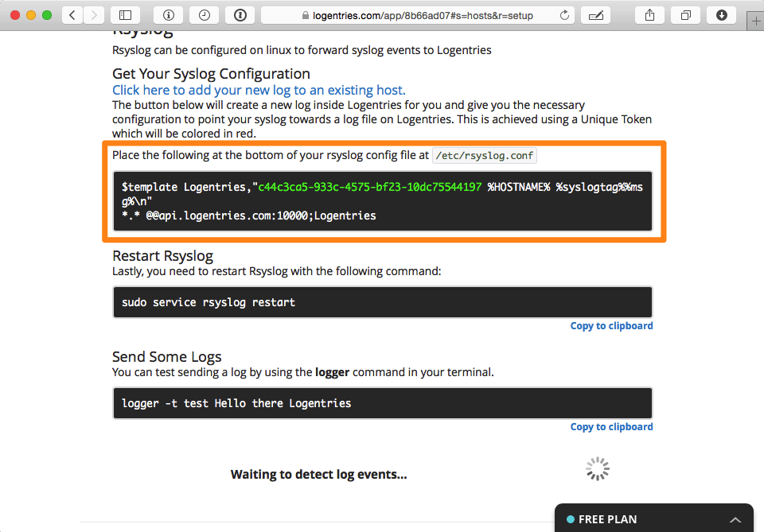Expand the FREE PLAN panel chevron

point(735,520)
